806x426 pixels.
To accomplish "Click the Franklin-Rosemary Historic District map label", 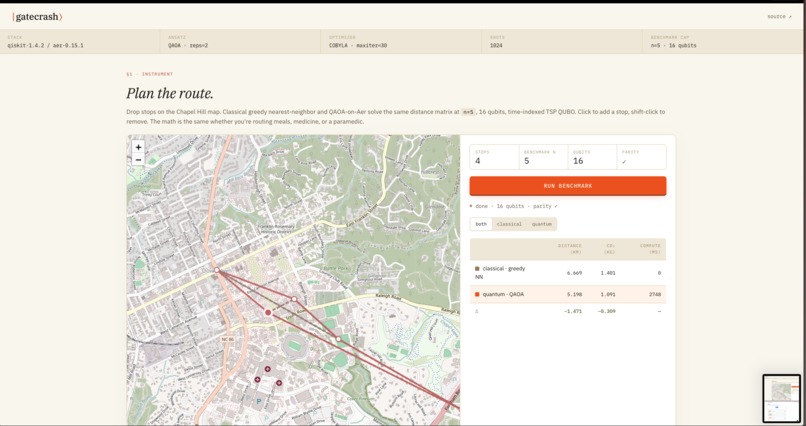I will click(x=278, y=229).
